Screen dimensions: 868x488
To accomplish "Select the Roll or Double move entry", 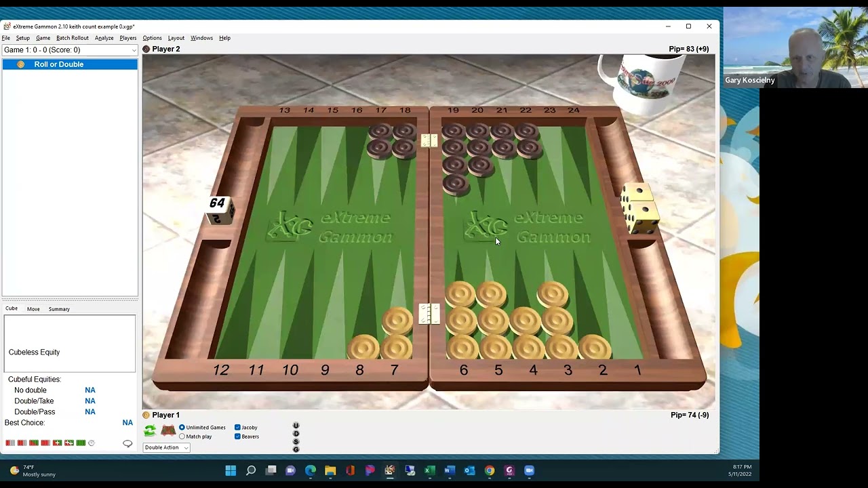I will click(x=70, y=64).
